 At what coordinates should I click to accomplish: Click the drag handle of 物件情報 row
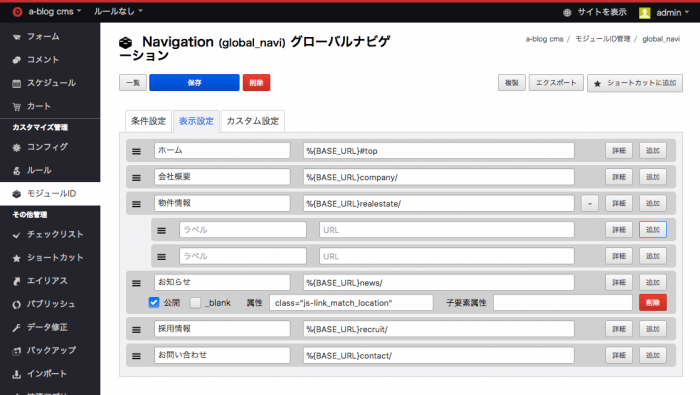[137, 204]
